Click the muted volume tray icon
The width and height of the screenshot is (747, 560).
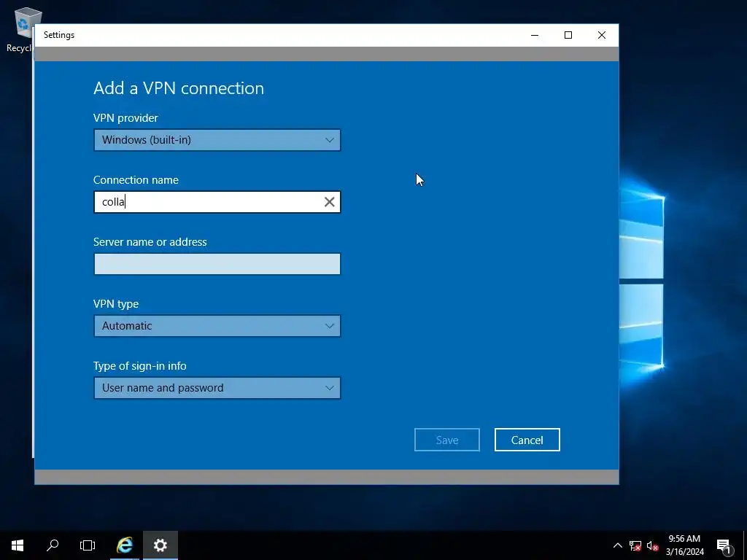pyautogui.click(x=653, y=545)
